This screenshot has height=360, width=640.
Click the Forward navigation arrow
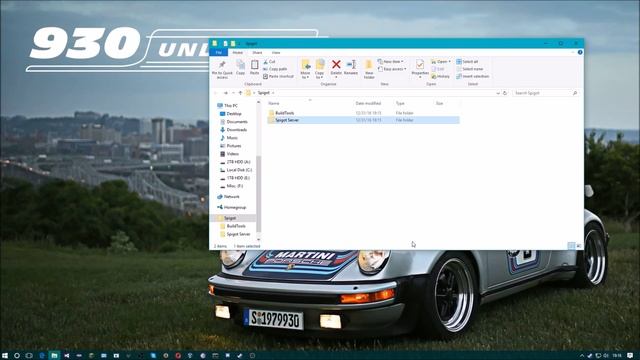(x=226, y=93)
